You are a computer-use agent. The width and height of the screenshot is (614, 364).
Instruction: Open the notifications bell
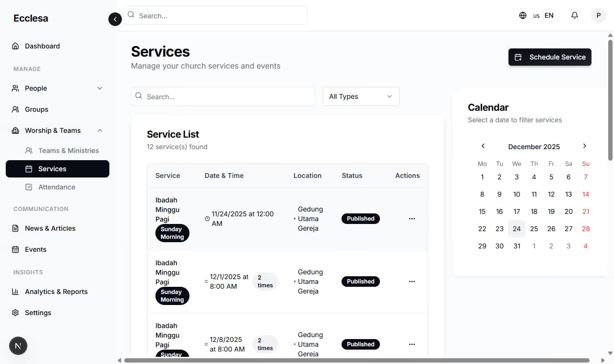coord(575,15)
